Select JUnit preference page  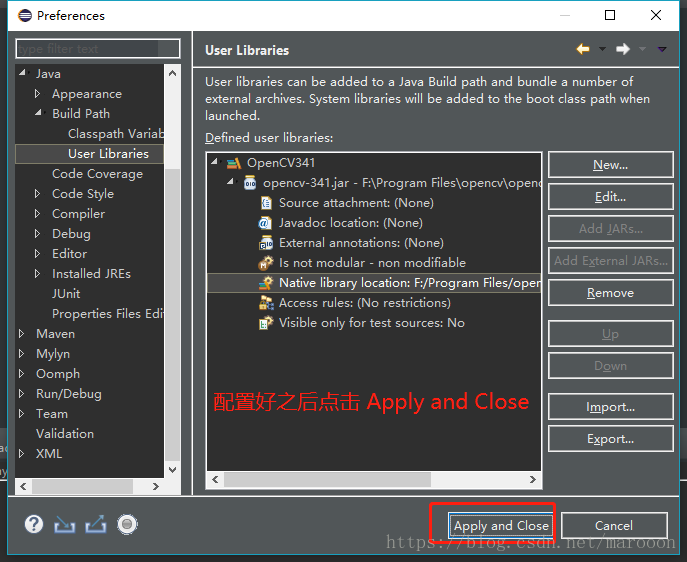(x=66, y=293)
